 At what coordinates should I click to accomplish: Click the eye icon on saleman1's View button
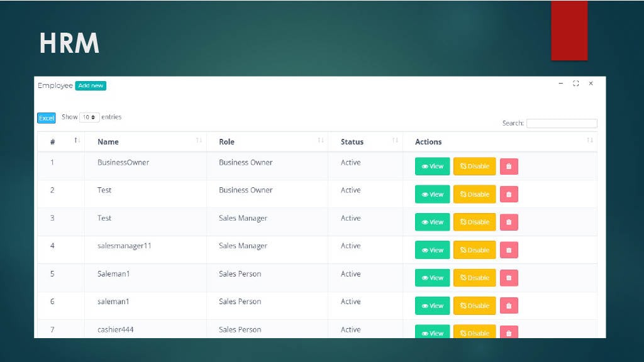[426, 305]
